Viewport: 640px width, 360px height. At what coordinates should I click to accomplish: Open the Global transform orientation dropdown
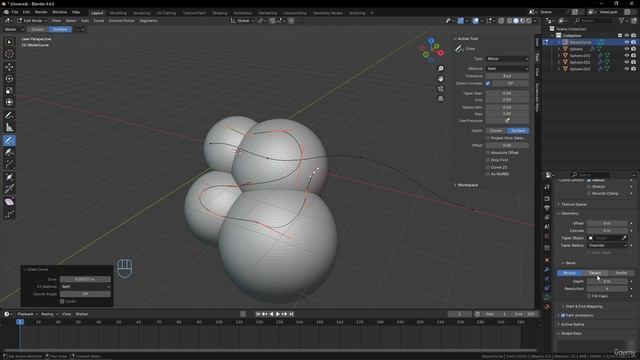(x=242, y=20)
